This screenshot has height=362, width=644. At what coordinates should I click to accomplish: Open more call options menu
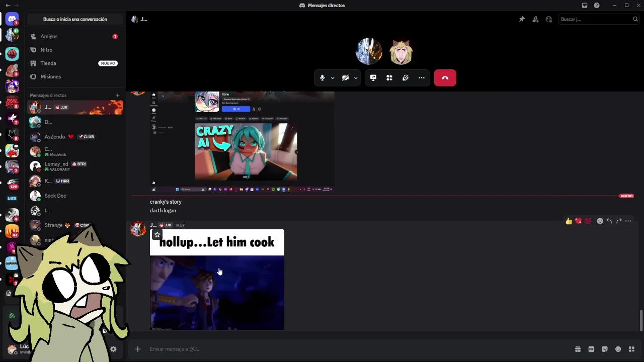point(422,78)
